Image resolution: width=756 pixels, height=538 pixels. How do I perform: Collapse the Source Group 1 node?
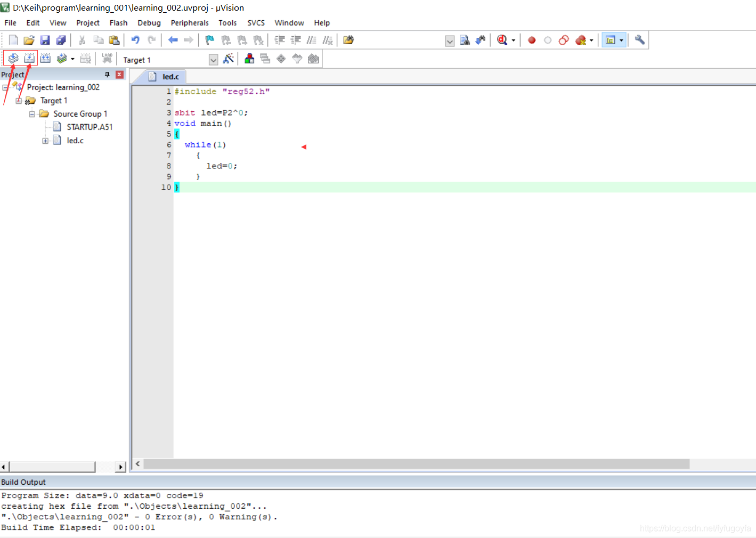[32, 114]
